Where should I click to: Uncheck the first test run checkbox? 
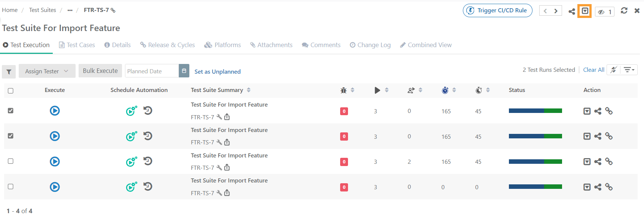coord(10,111)
